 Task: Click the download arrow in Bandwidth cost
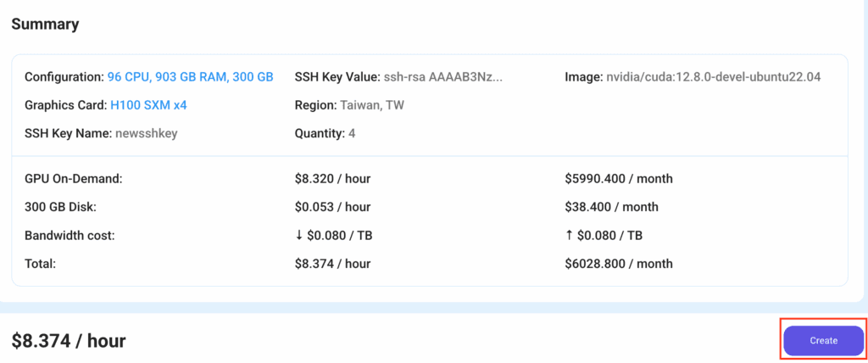pos(299,236)
